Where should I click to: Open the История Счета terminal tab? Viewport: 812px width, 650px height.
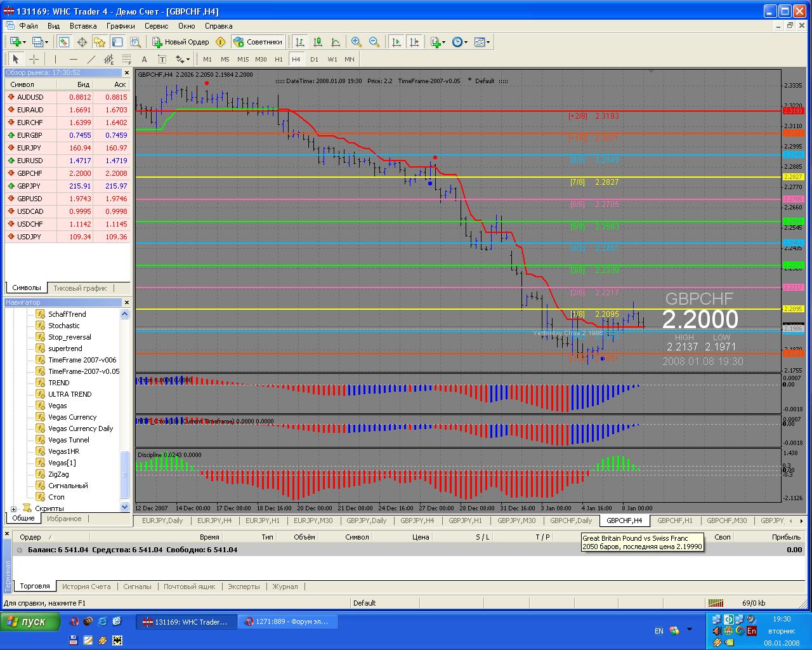(86, 587)
